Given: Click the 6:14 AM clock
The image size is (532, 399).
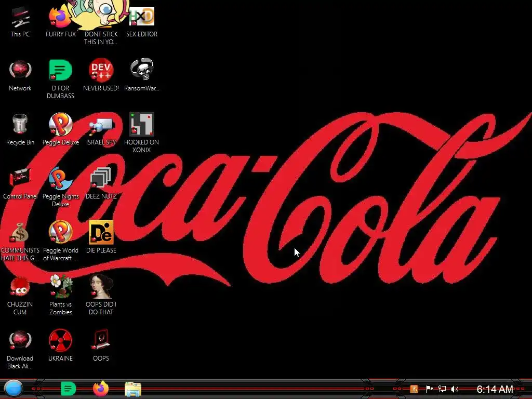Looking at the screenshot, I should point(495,389).
